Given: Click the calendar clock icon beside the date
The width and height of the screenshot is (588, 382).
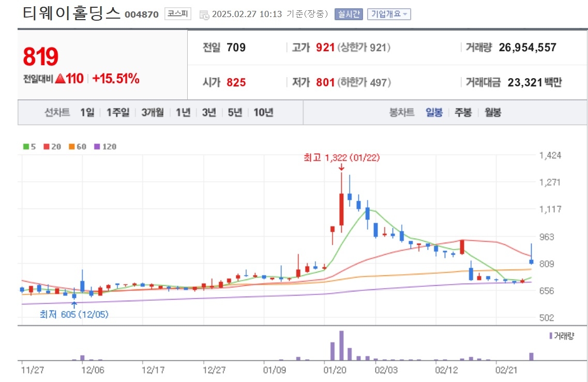Looking at the screenshot, I should click(x=204, y=15).
